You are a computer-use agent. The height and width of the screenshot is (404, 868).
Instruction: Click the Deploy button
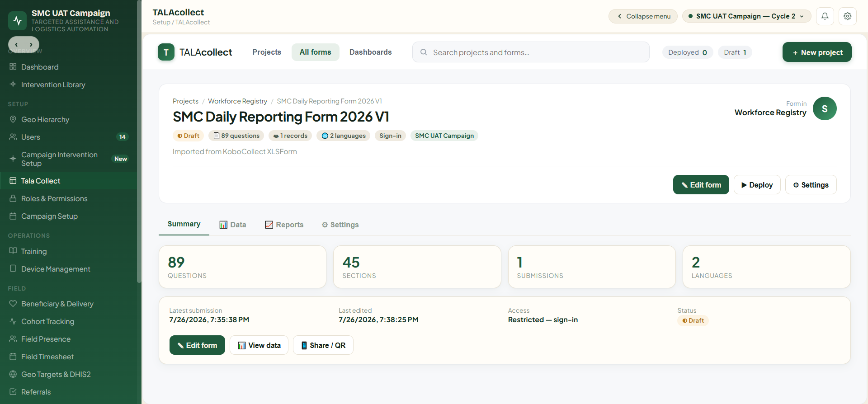757,185
